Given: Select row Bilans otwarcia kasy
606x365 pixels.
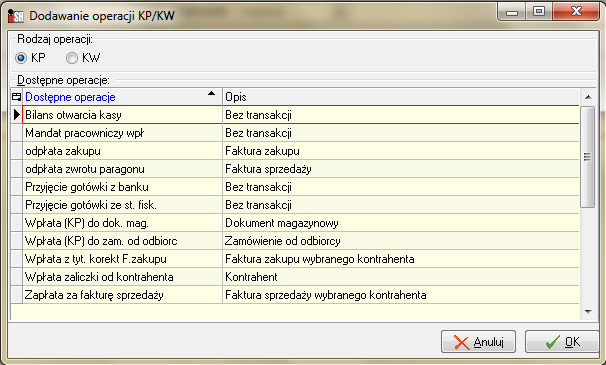Looking at the screenshot, I should (301, 115).
